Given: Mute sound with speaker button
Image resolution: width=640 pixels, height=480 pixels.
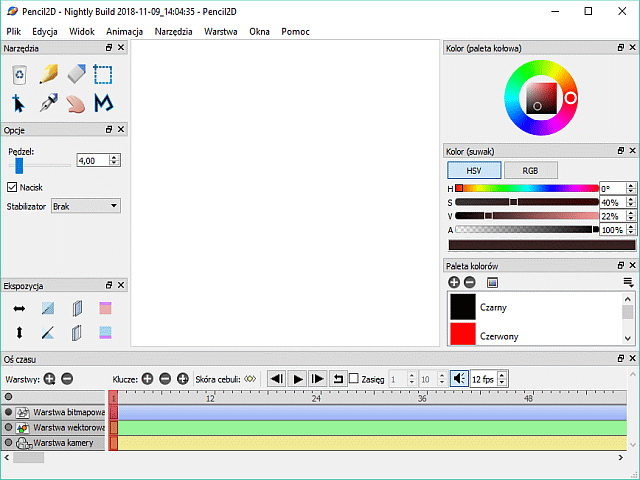Looking at the screenshot, I should click(x=459, y=379).
